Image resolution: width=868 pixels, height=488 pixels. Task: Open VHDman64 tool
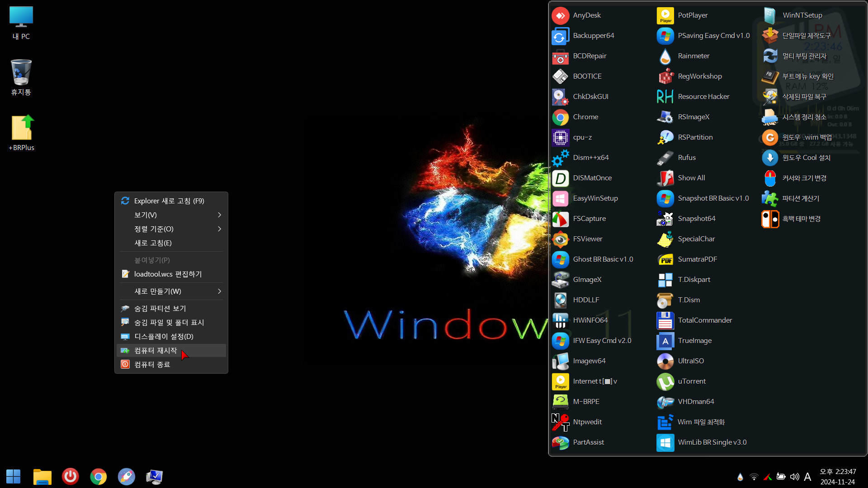point(685,402)
